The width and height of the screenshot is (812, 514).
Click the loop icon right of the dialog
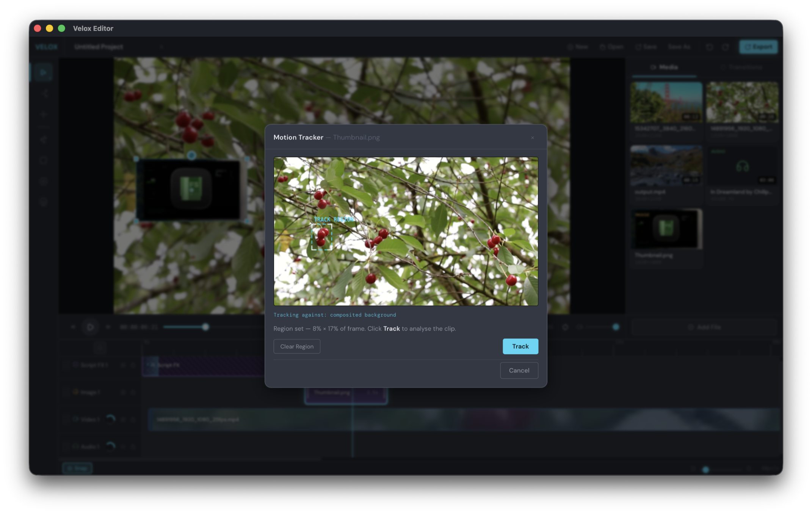pos(565,327)
